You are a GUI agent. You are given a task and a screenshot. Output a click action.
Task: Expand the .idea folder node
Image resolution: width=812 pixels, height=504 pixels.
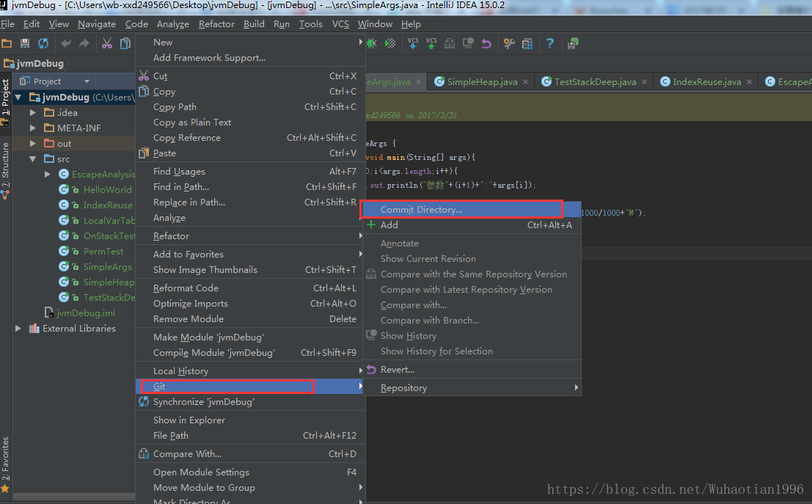(32, 112)
